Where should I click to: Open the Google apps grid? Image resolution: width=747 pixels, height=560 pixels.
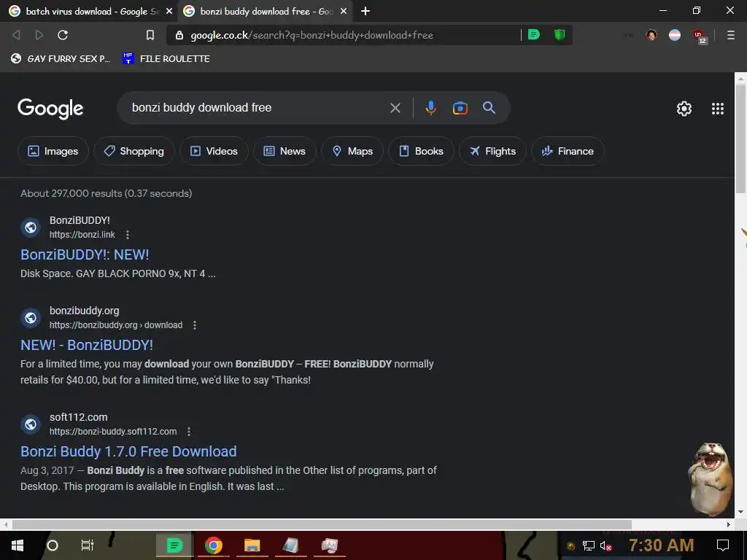point(718,109)
